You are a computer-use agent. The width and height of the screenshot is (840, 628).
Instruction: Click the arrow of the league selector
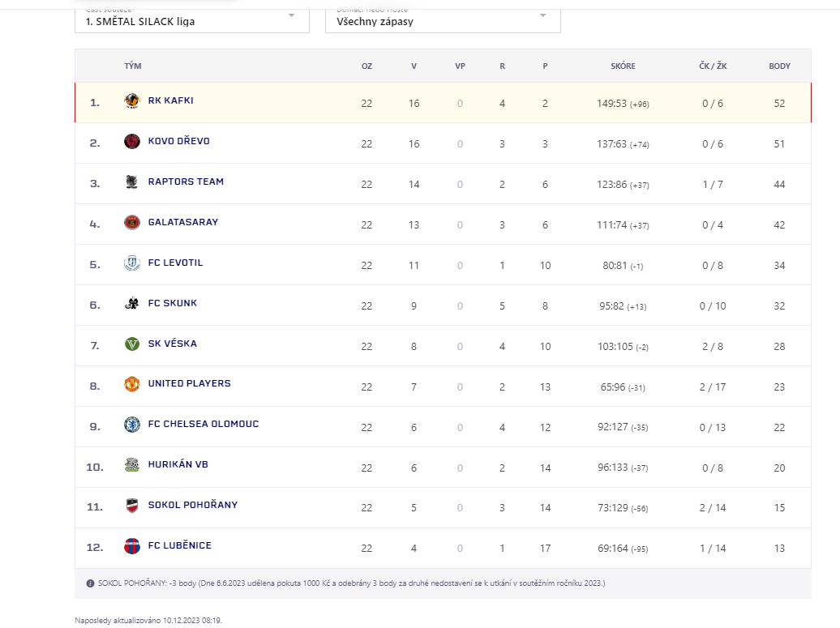click(291, 15)
